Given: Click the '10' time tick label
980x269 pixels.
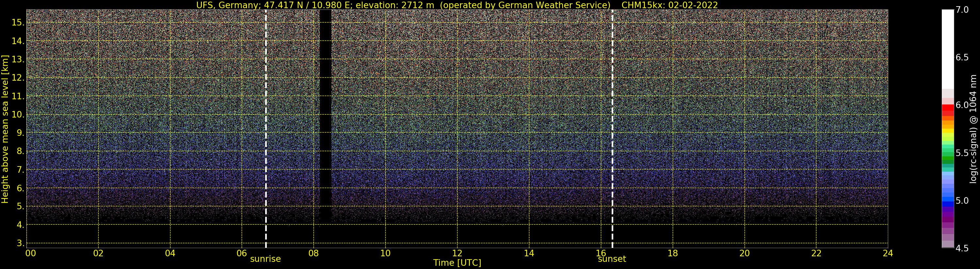Looking at the screenshot, I should pyautogui.click(x=385, y=253).
